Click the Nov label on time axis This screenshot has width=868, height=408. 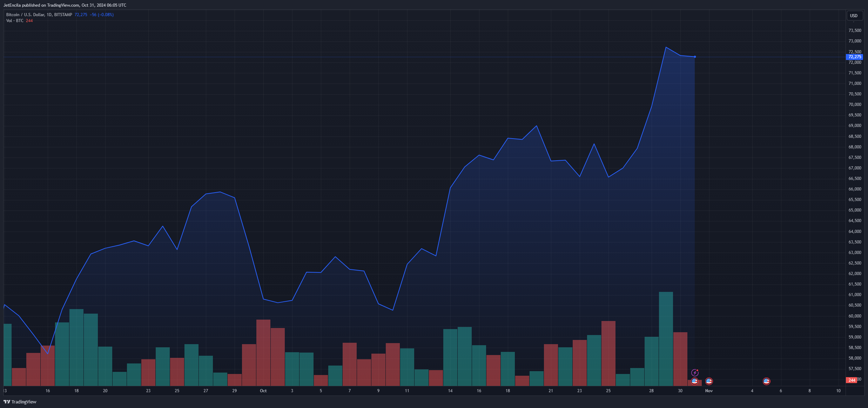[709, 390]
